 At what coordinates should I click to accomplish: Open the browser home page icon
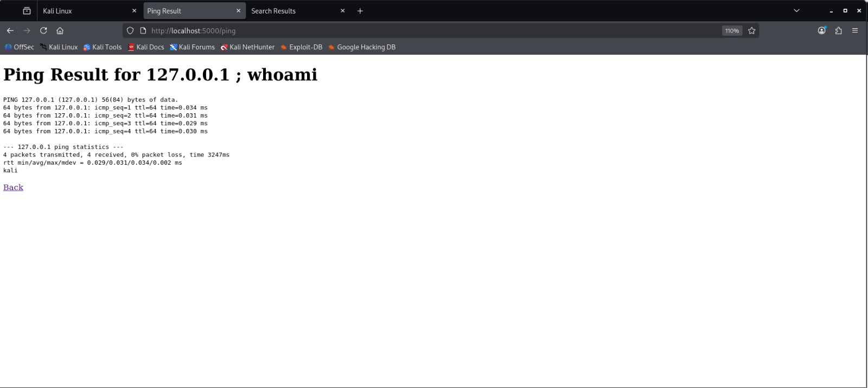coord(60,31)
